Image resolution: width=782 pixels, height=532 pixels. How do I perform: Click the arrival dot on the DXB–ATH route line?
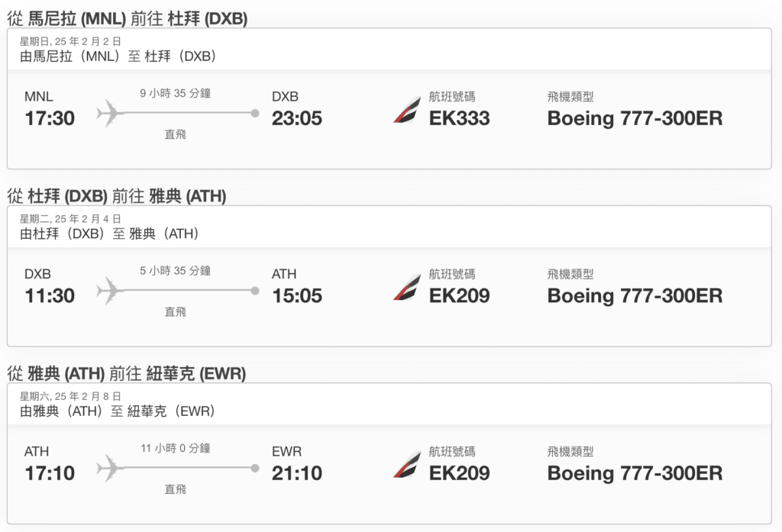(x=255, y=291)
